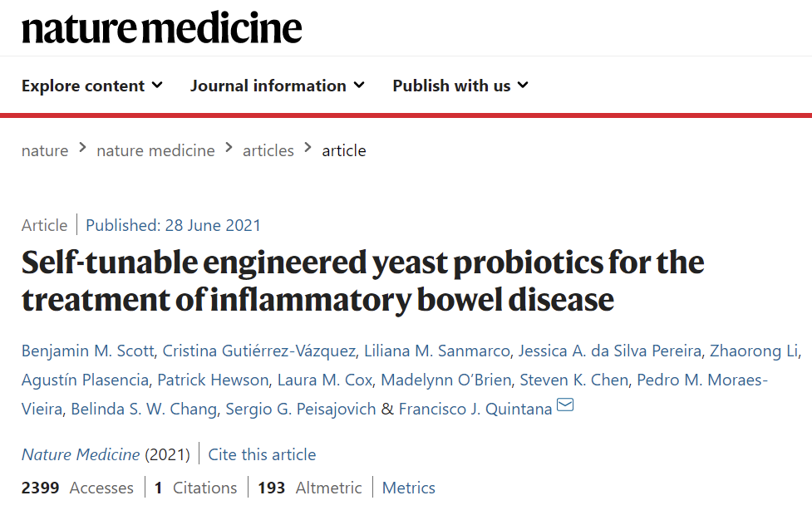The image size is (812, 520).
Task: Open author Benjamin M. Scott
Action: tap(86, 351)
